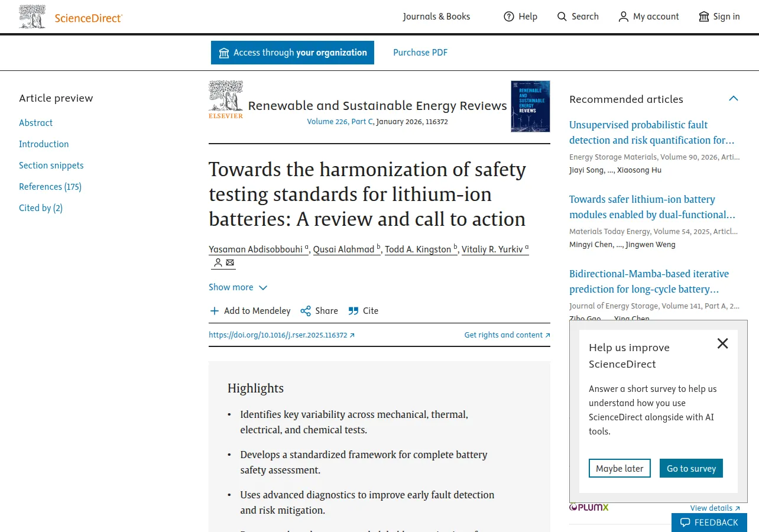Jump to the Abstract section
The image size is (759, 532).
(x=35, y=123)
